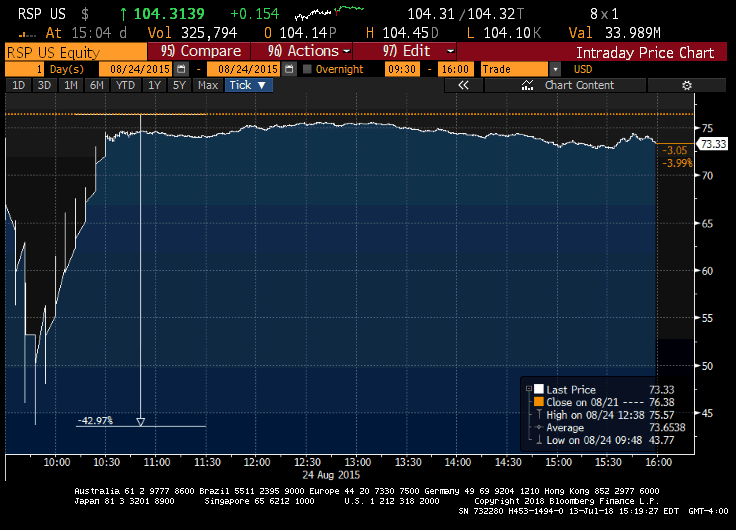Image resolution: width=736 pixels, height=530 pixels.
Task: Click the +0.154 net change value
Action: 255,14
